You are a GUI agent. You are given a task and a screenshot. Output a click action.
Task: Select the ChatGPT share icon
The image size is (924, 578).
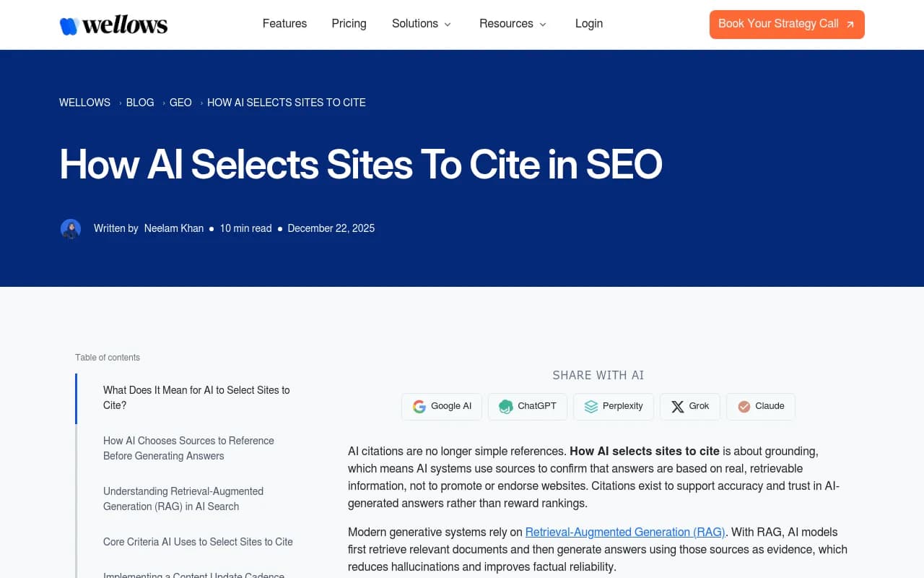pos(505,406)
